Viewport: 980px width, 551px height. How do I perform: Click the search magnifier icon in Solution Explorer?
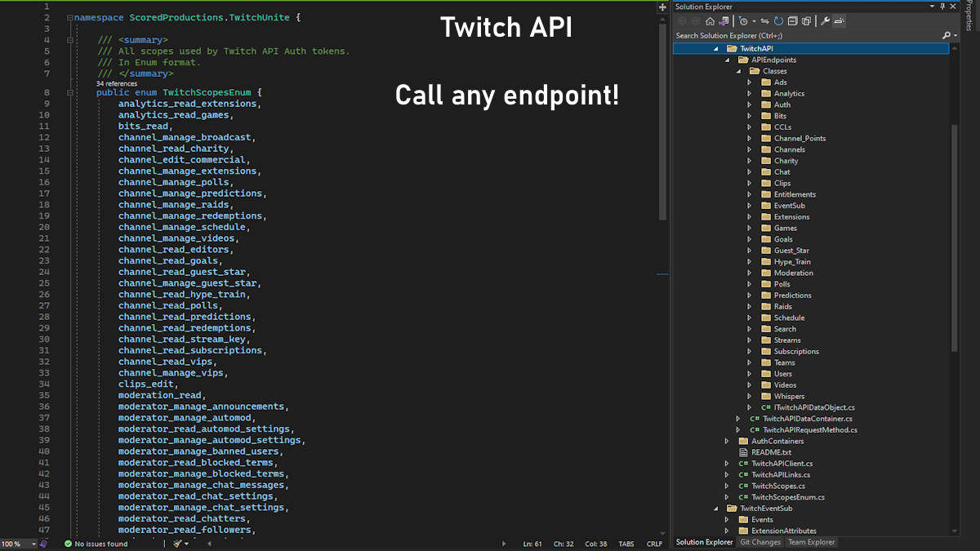pyautogui.click(x=946, y=35)
